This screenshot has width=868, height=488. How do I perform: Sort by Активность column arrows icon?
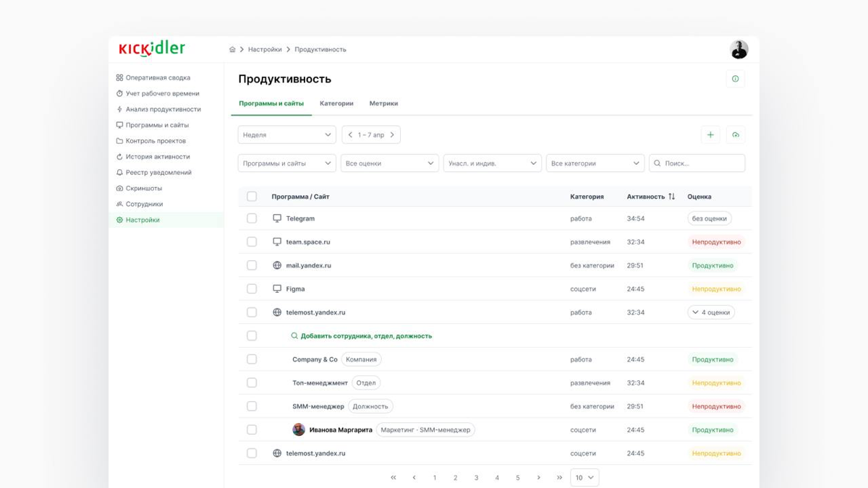[671, 197]
